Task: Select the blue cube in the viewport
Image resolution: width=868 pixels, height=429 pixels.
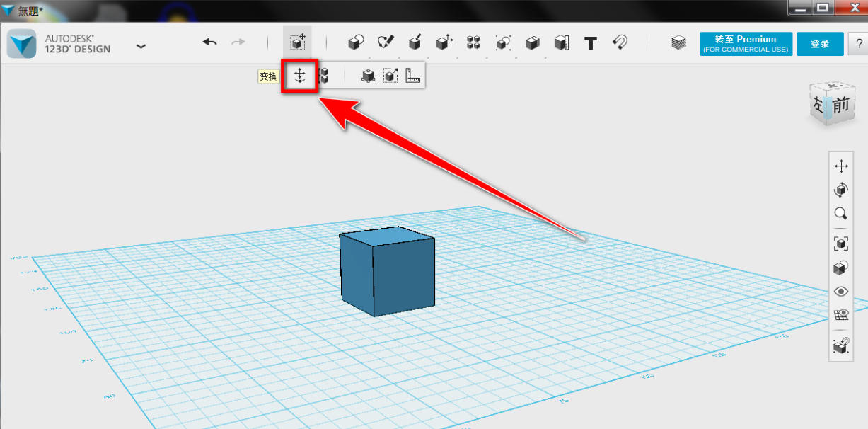Action: (x=386, y=273)
